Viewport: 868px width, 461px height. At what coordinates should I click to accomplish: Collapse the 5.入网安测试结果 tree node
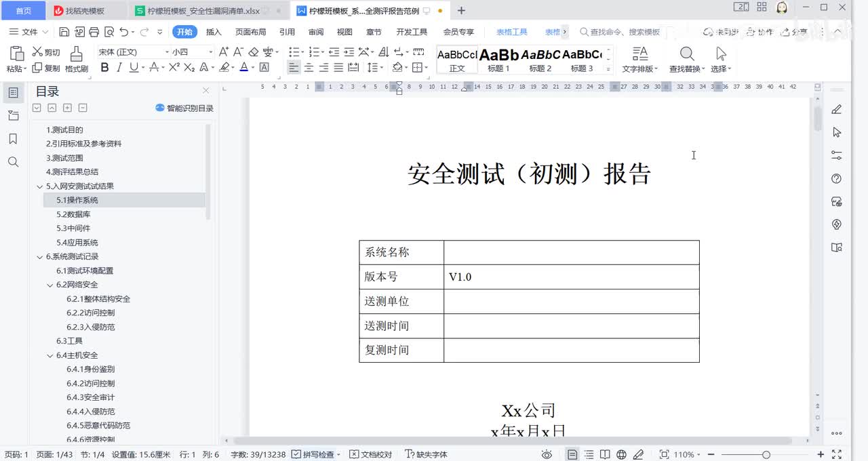pos(40,186)
